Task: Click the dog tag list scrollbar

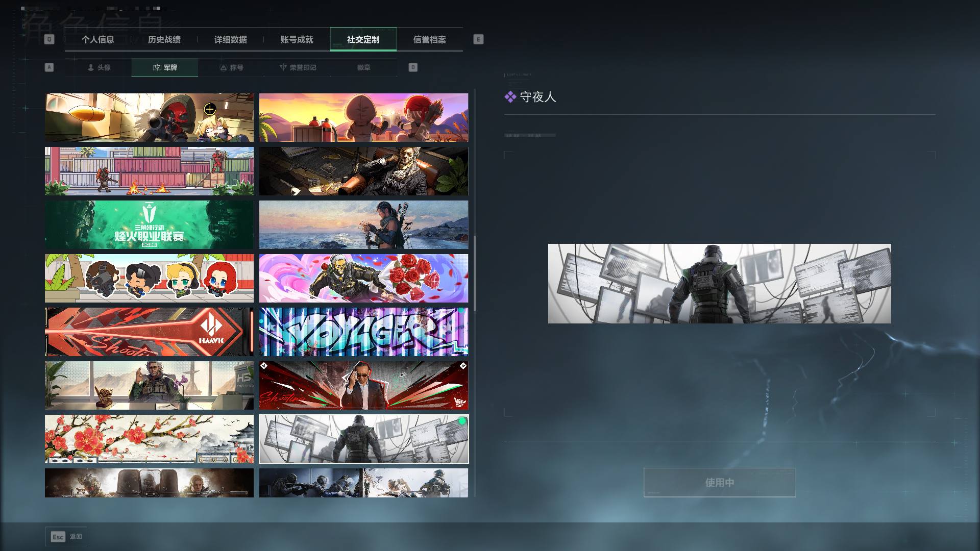Action: tap(475, 273)
